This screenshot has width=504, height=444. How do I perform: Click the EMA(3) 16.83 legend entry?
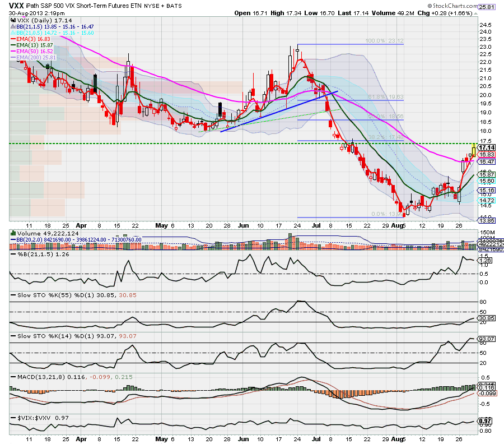[34, 39]
